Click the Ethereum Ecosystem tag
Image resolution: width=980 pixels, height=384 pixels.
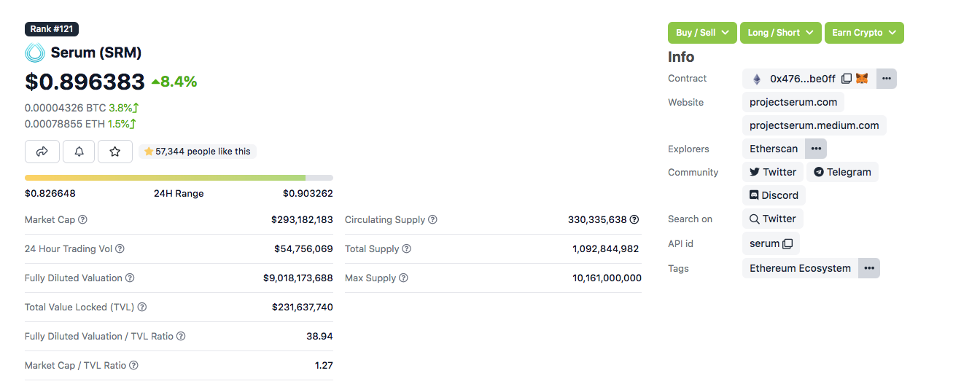point(800,268)
